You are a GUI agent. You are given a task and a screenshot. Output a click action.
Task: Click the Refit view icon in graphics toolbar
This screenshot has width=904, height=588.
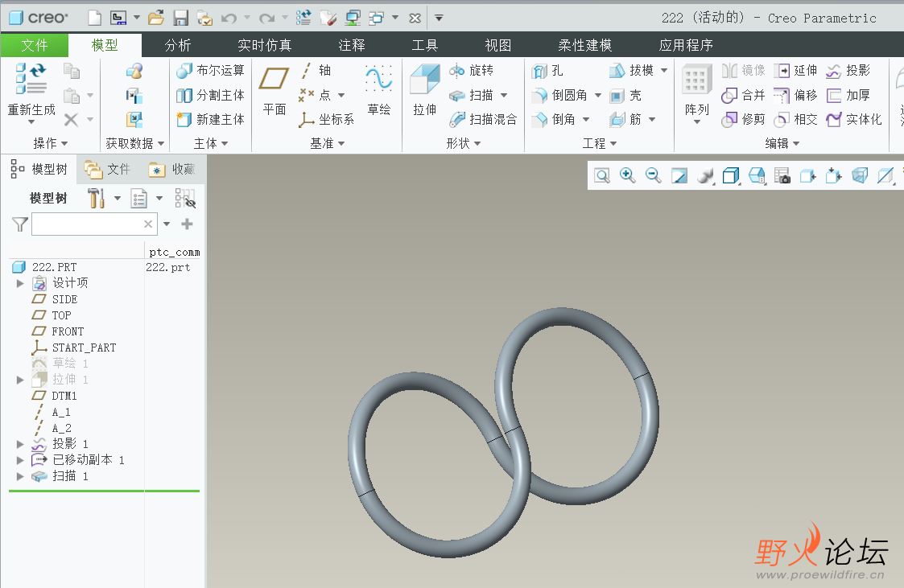[x=602, y=175]
